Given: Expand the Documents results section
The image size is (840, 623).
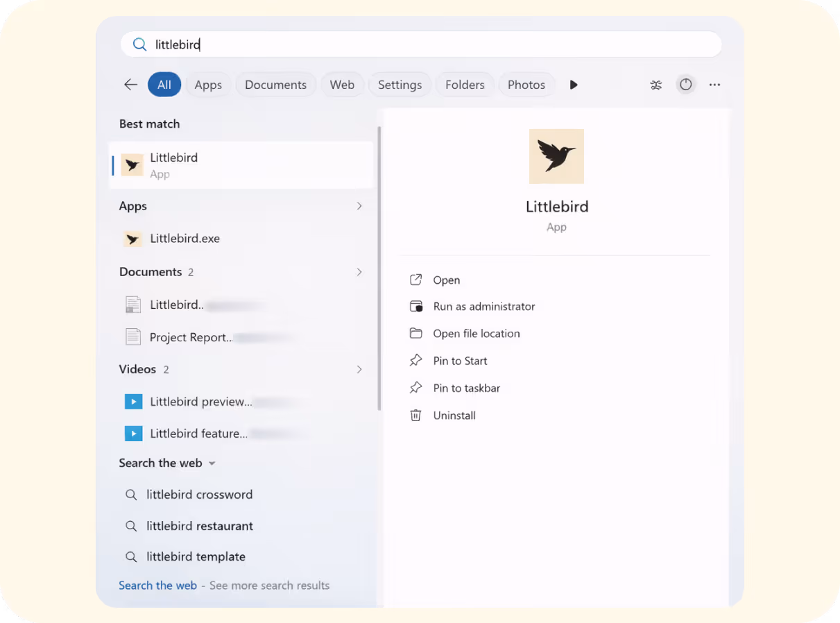Looking at the screenshot, I should [x=359, y=272].
